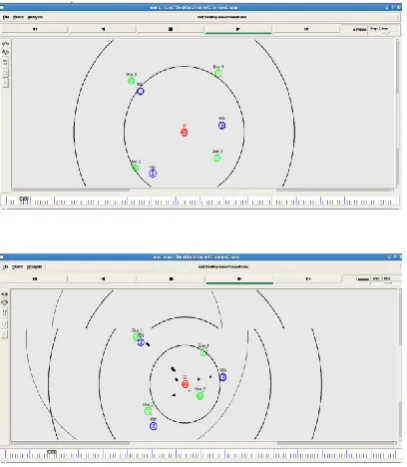
Task: Stop the animation in the upper NAM window
Action: (x=170, y=29)
